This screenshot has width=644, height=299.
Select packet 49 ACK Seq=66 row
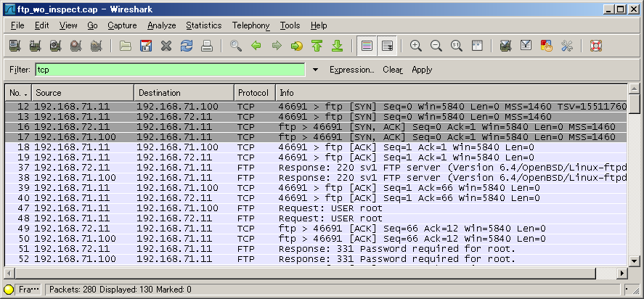tap(317, 229)
